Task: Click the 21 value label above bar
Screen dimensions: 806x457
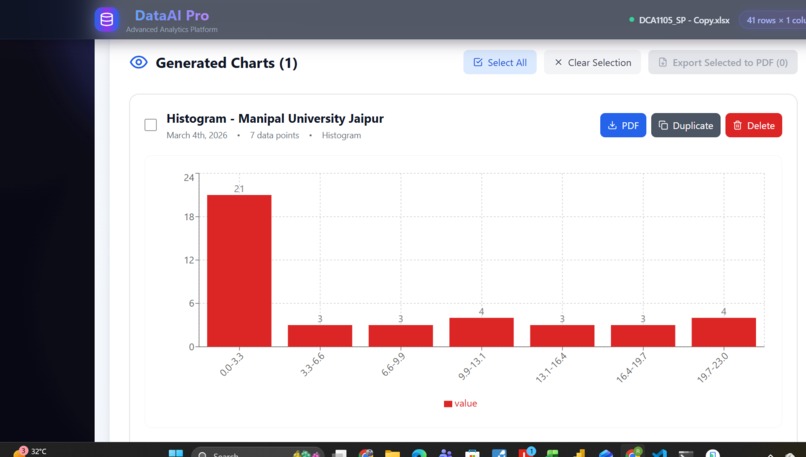Action: [239, 189]
